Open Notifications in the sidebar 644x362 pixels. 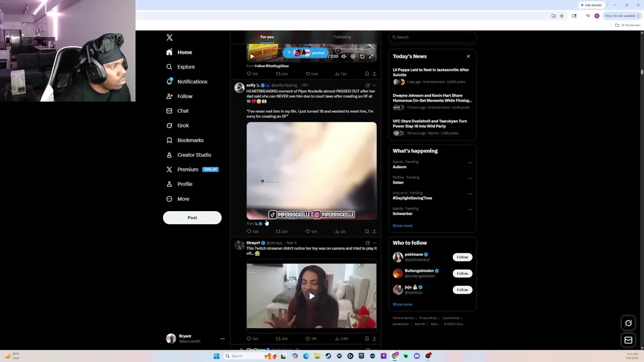tap(187, 81)
